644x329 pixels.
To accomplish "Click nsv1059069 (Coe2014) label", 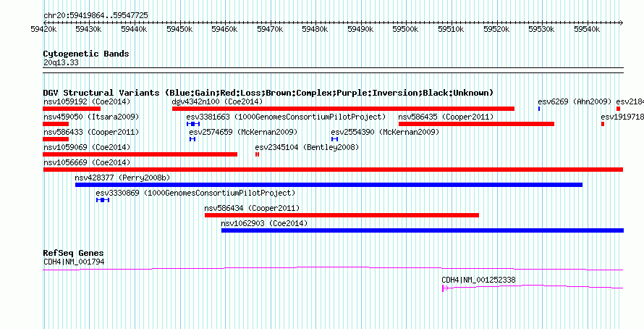I will [87, 147].
